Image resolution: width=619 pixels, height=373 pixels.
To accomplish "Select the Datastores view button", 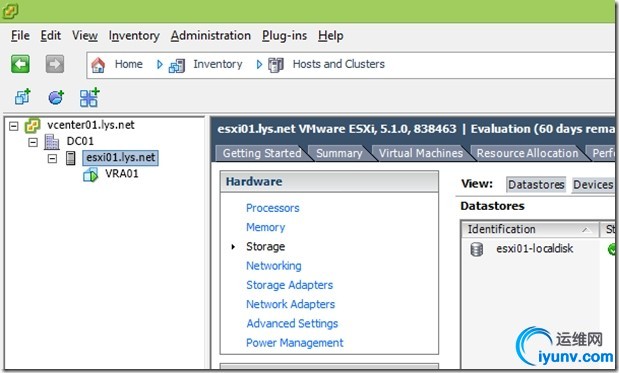I will click(x=536, y=184).
